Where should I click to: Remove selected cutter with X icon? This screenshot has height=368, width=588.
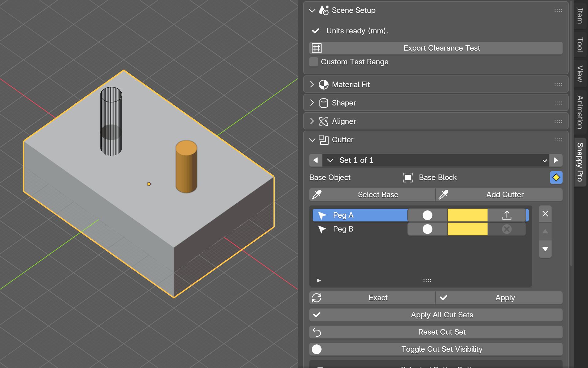pos(545,214)
